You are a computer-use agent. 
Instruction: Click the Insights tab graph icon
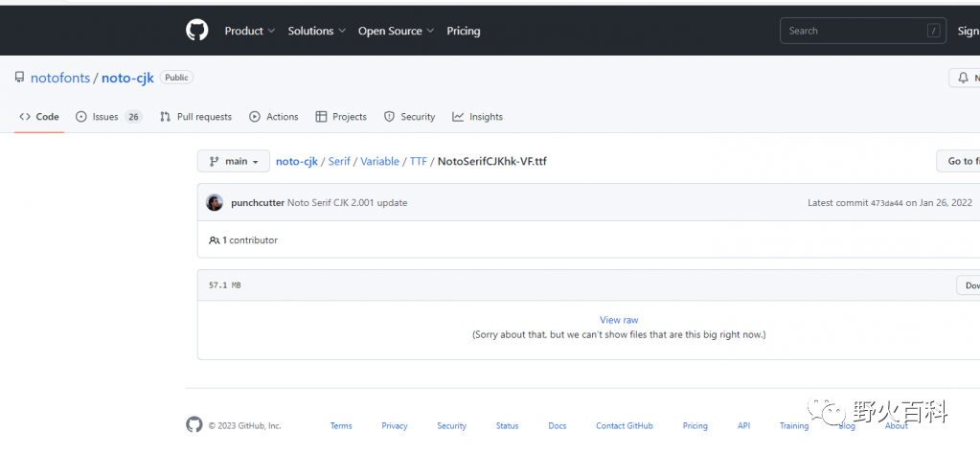click(x=458, y=117)
